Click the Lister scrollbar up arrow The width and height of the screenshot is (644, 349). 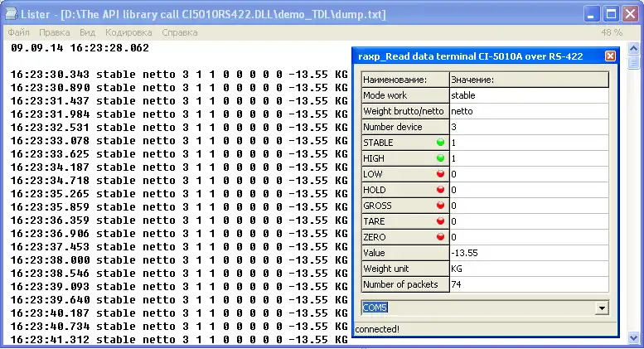click(633, 49)
